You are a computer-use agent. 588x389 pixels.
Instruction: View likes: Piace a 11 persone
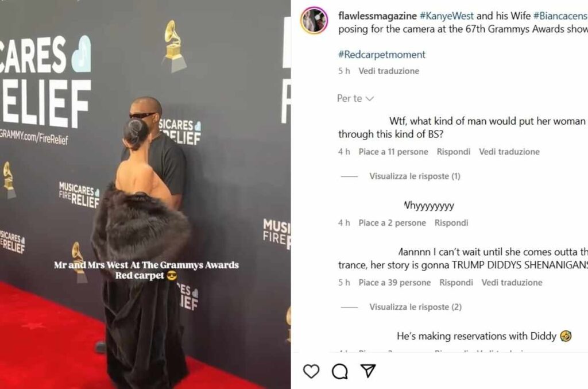tap(393, 152)
